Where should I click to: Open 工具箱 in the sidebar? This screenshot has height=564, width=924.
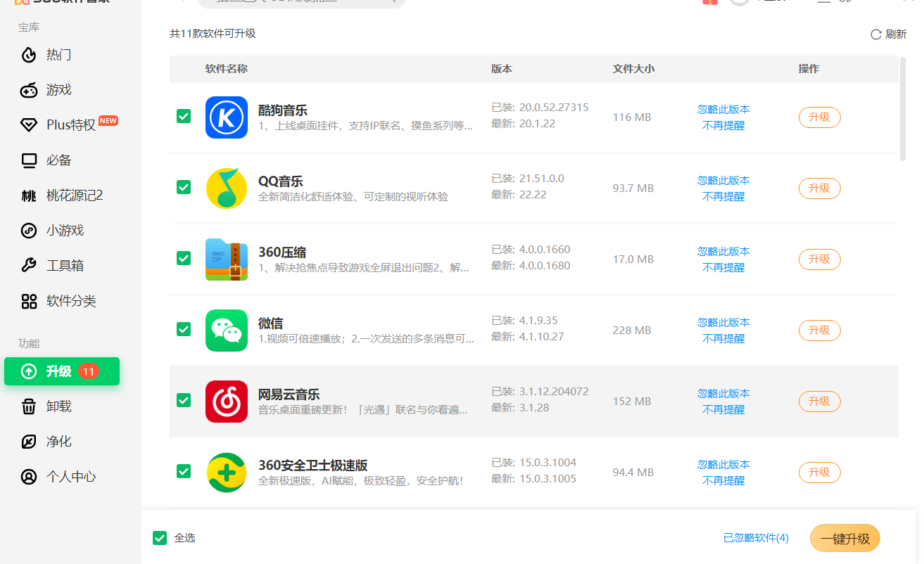coord(65,266)
